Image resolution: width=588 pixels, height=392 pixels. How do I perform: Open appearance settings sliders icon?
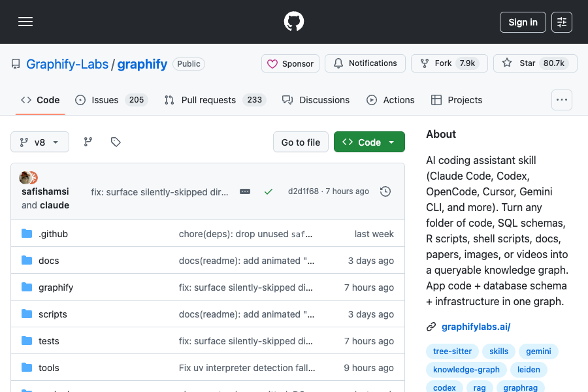(561, 22)
